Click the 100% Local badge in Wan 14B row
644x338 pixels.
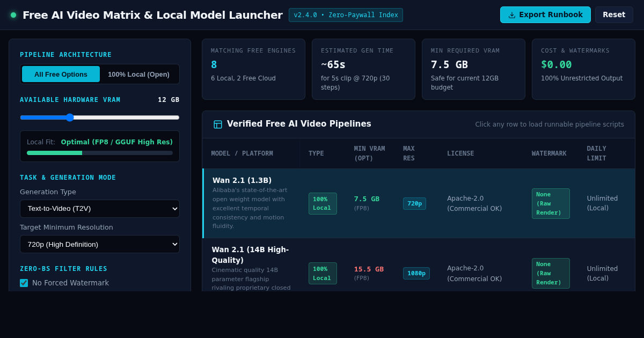[x=323, y=273]
